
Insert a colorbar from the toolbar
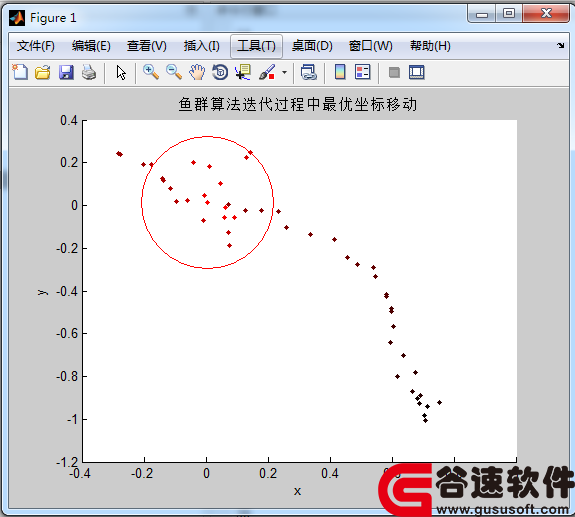[340, 72]
